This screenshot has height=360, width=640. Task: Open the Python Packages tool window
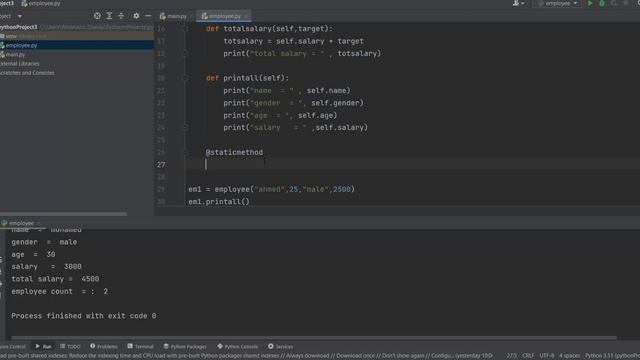(x=185, y=347)
